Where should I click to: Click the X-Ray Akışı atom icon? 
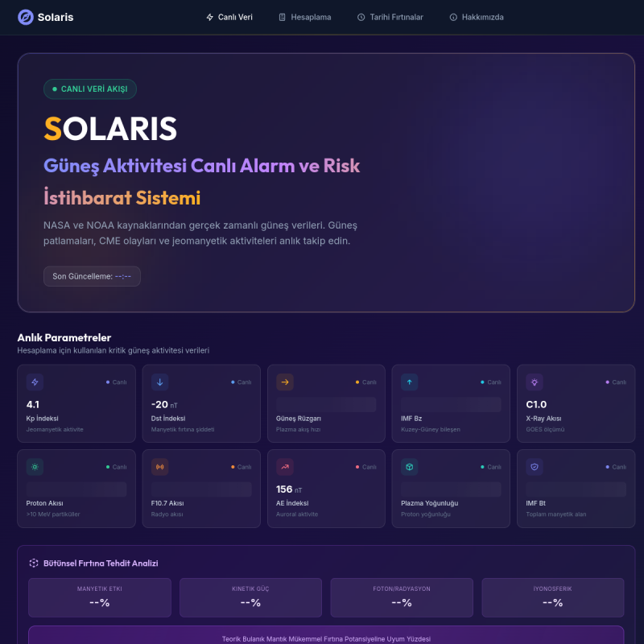click(533, 382)
